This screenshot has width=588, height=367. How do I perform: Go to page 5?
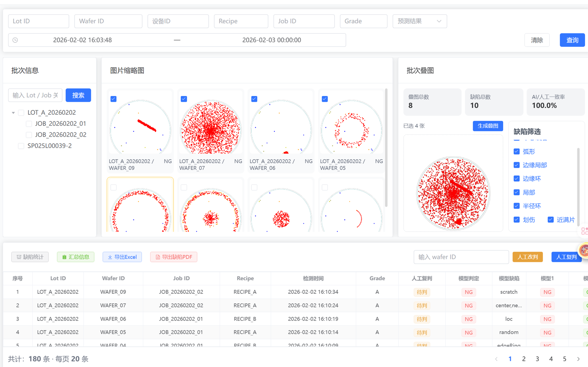(564, 359)
